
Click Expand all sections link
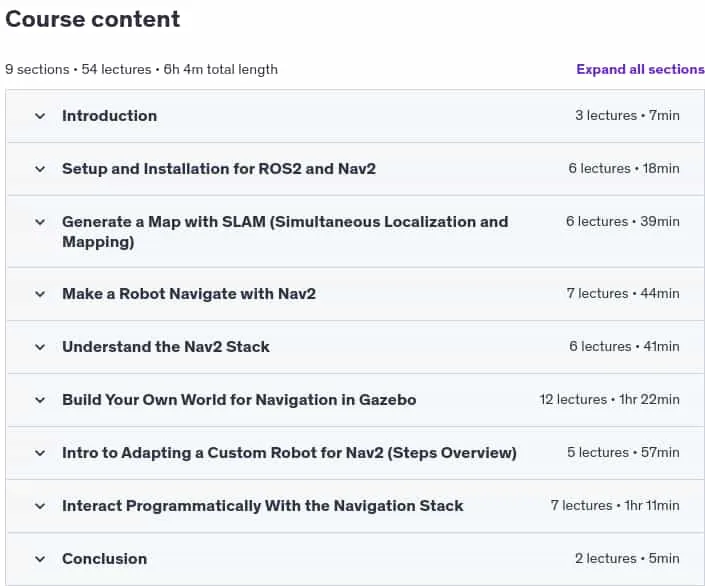click(x=640, y=69)
